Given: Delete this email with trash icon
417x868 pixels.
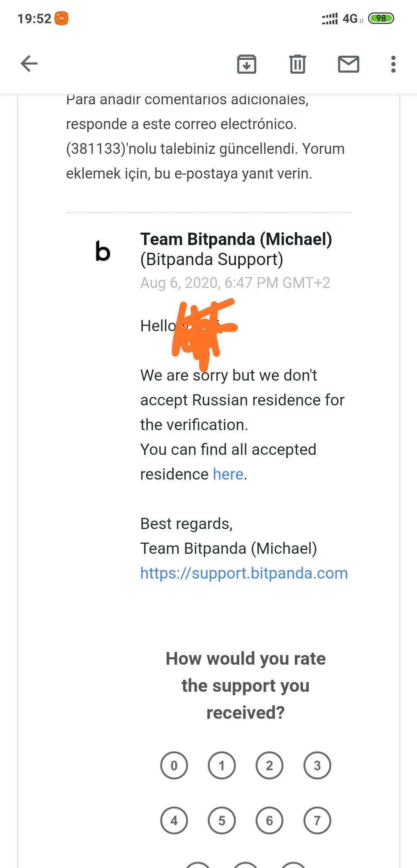Looking at the screenshot, I should [297, 64].
